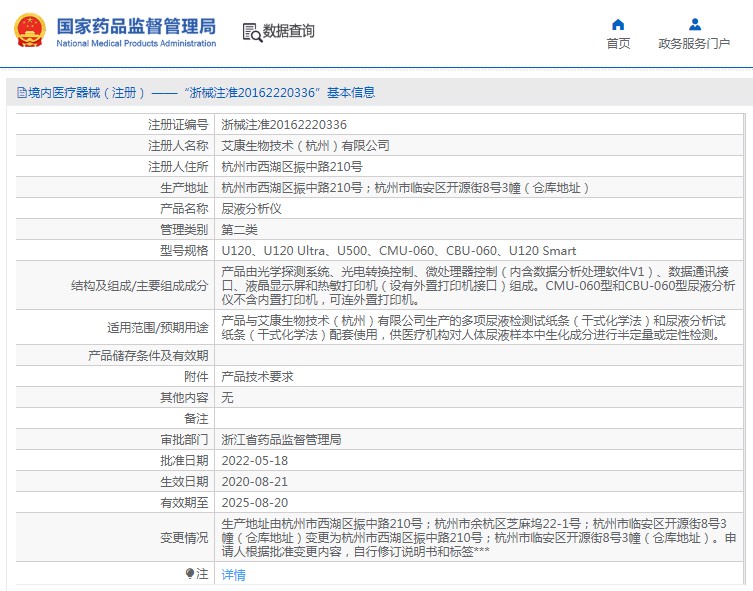The image size is (753, 591).
Task: Select registrant name 艾康生物技术(杭州)有限公司
Action: pyautogui.click(x=305, y=145)
